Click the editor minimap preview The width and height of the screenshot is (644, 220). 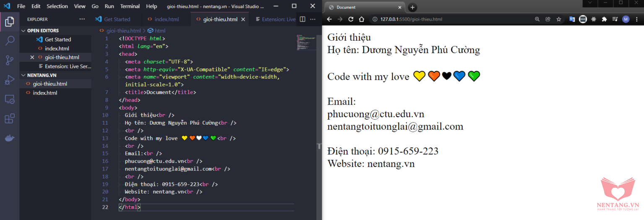(306, 43)
